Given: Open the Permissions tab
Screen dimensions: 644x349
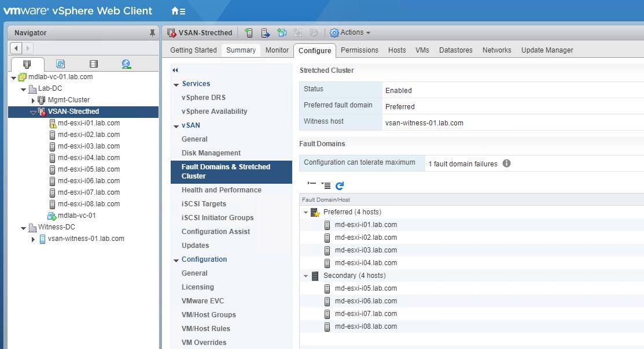Looking at the screenshot, I should pyautogui.click(x=360, y=50).
